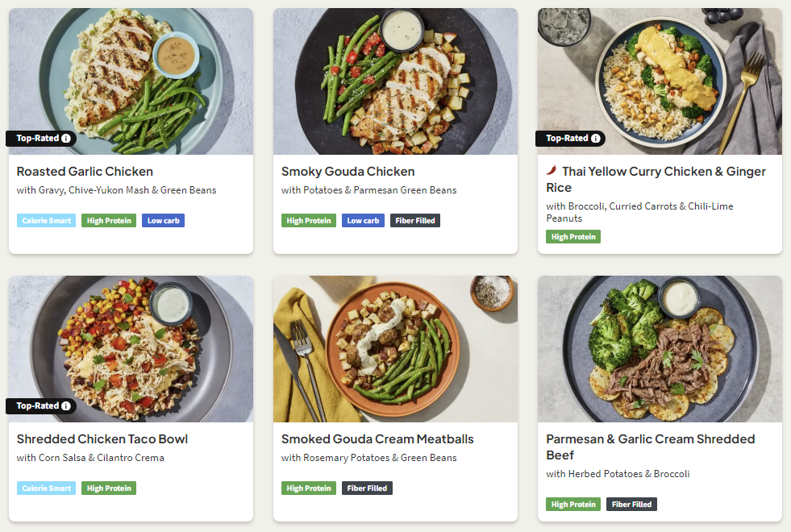Click Low carb tag on Smoky Gouda Chicken

point(363,221)
